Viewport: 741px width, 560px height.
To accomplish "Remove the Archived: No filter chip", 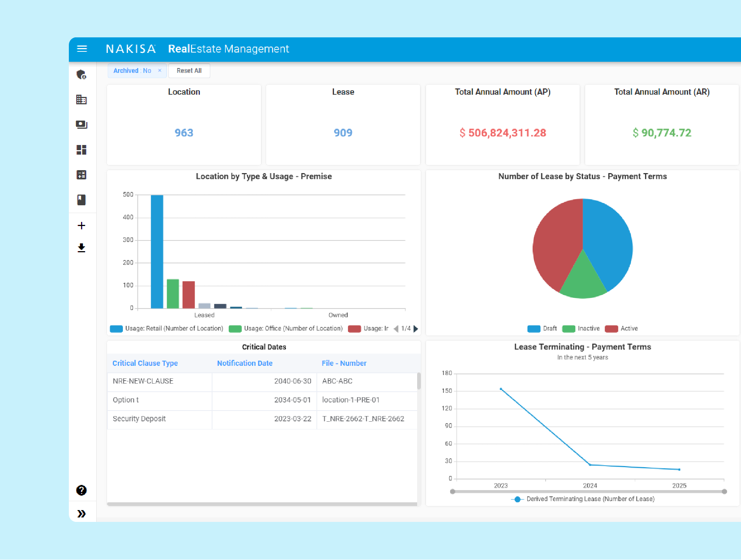I will tap(160, 71).
